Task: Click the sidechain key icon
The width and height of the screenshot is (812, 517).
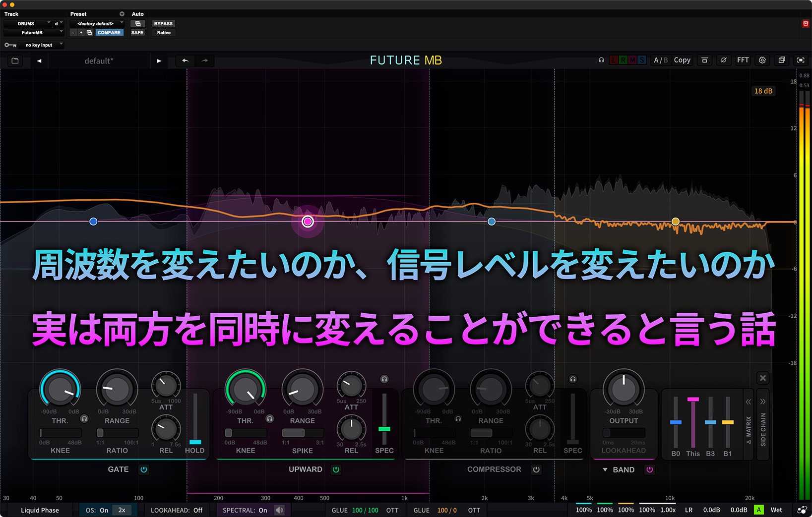Action: [x=10, y=45]
